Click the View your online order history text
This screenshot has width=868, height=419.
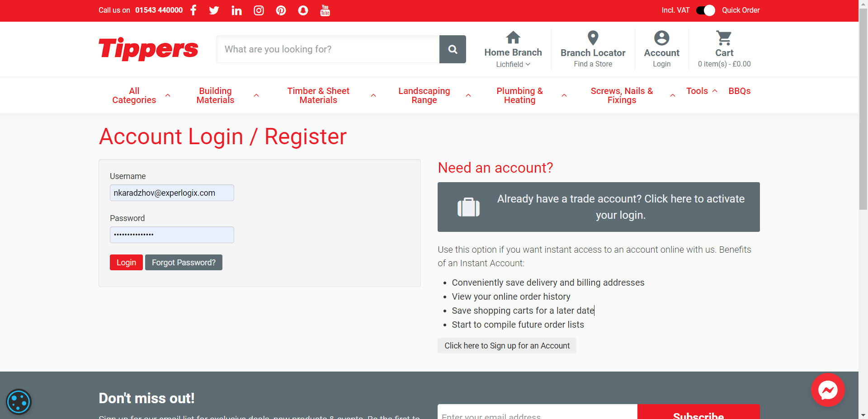511,297
